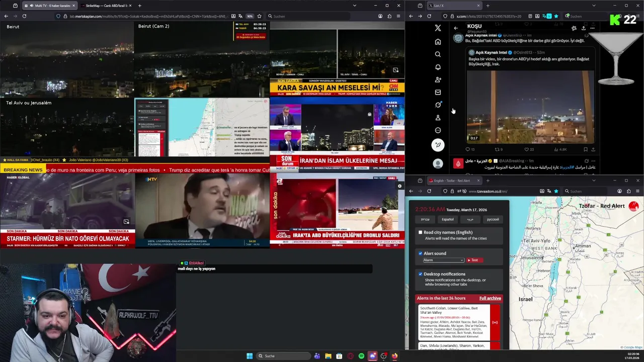Select the Haber Global Starmer feed
This screenshot has height=362, width=644.
click(67, 210)
